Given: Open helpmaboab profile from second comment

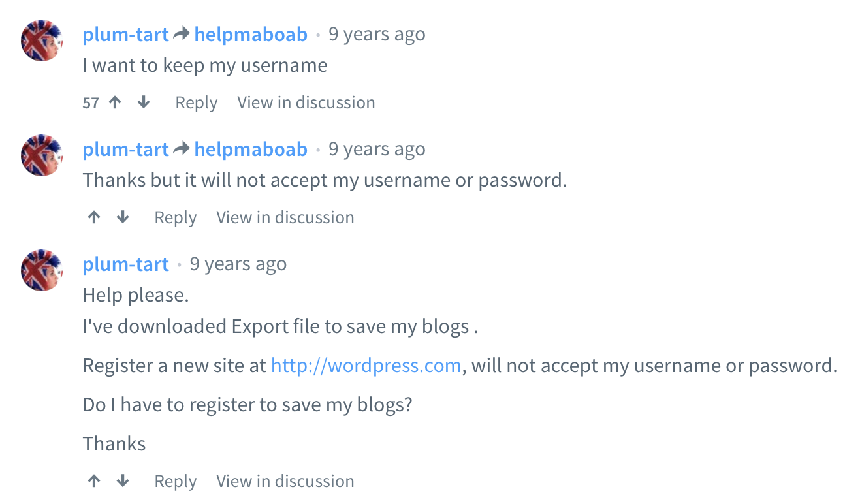Looking at the screenshot, I should pyautogui.click(x=251, y=149).
